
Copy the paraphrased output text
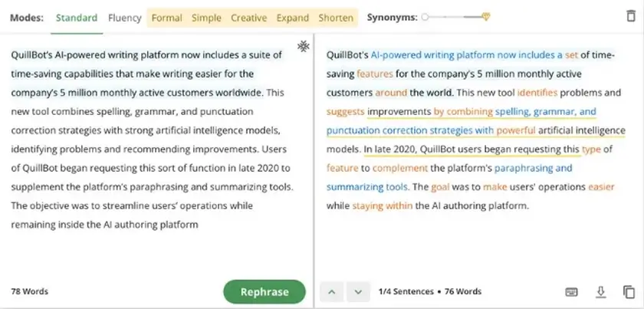click(629, 291)
